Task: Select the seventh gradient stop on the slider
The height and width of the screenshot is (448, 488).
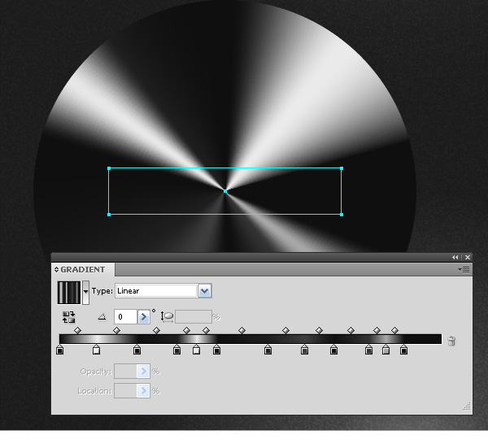Action: click(268, 350)
